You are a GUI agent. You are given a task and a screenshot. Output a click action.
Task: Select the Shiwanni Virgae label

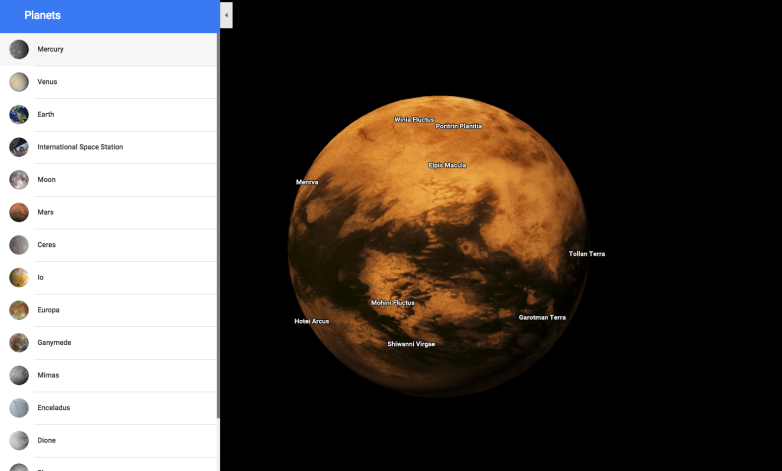(411, 344)
